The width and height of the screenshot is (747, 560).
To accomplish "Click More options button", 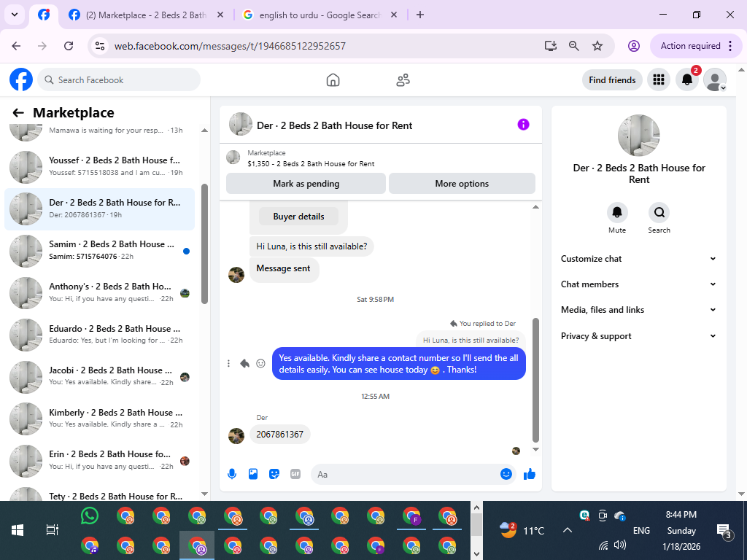I will coord(462,183).
